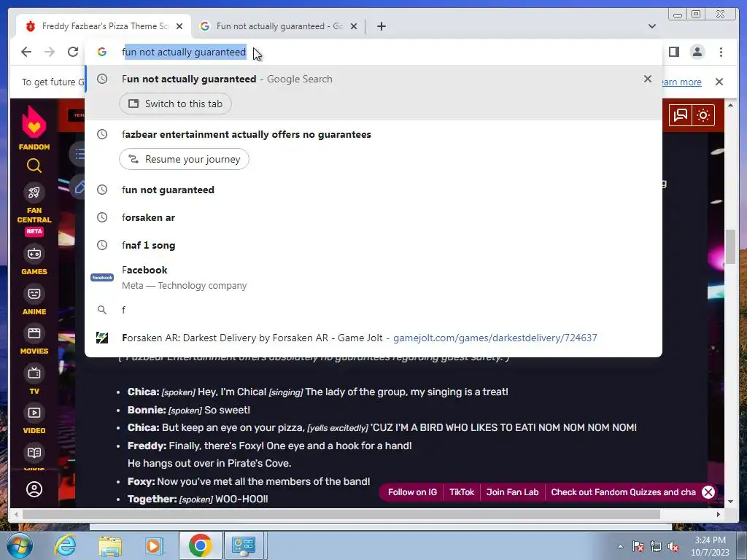Open Windows Explorer folder on taskbar
Image resolution: width=747 pixels, height=560 pixels.
tap(110, 545)
